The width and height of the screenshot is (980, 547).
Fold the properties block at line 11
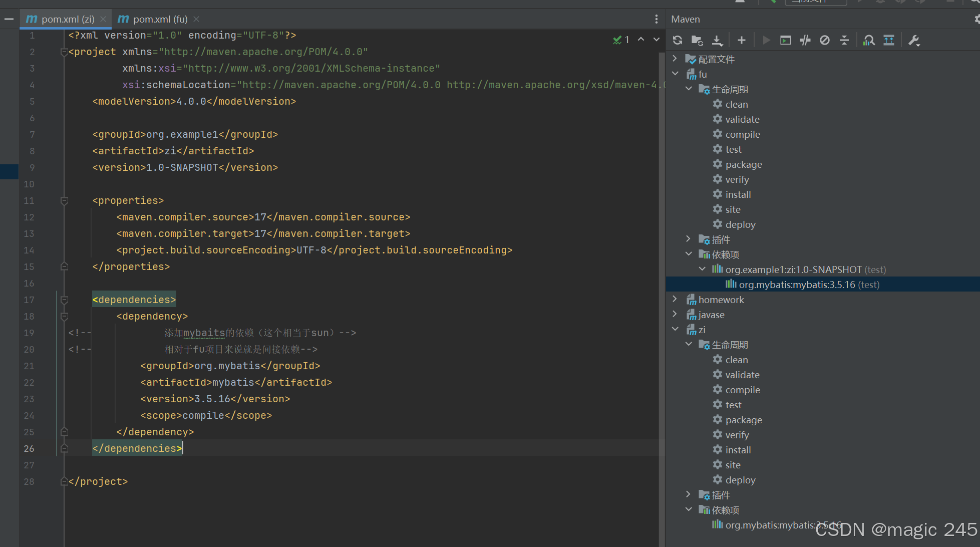(x=64, y=201)
